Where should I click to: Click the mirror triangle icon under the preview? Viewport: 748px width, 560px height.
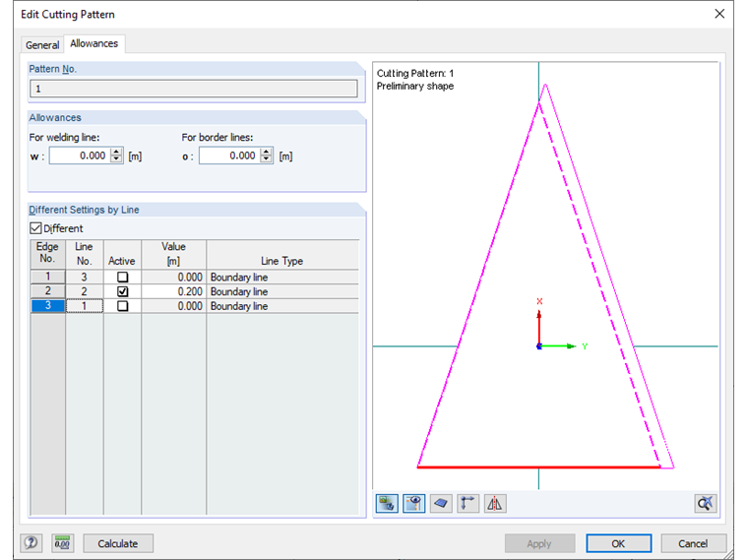click(x=495, y=504)
